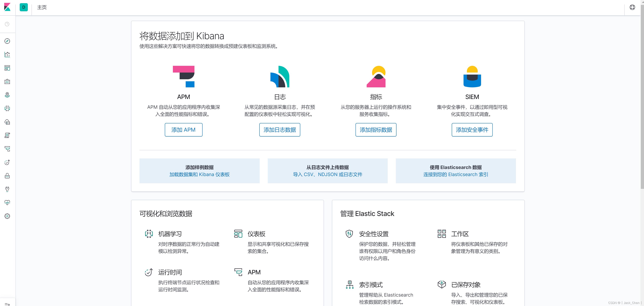This screenshot has width=644, height=306.
Task: Open the 安全性设置 heading link
Action: pos(374,234)
